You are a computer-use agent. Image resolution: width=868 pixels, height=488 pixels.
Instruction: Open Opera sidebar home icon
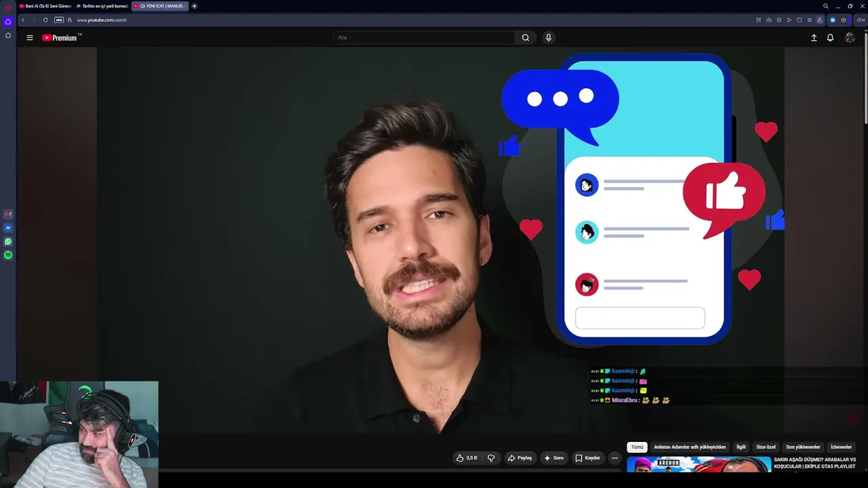[x=8, y=22]
